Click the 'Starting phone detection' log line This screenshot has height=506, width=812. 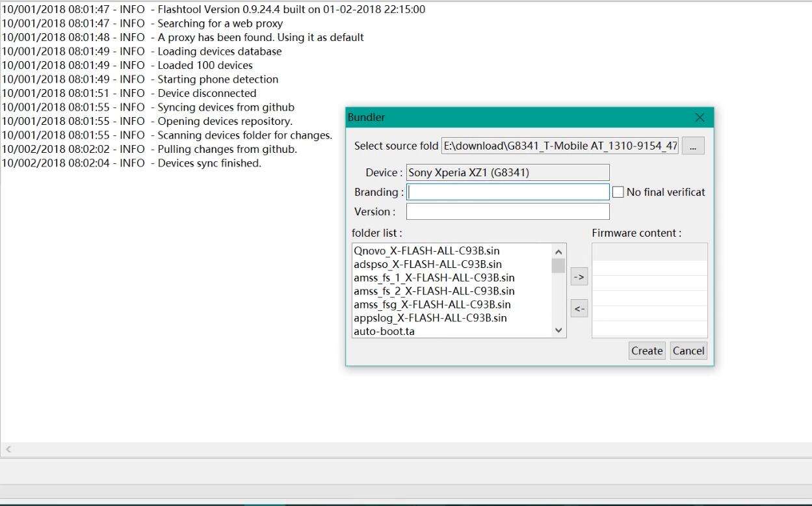point(140,79)
